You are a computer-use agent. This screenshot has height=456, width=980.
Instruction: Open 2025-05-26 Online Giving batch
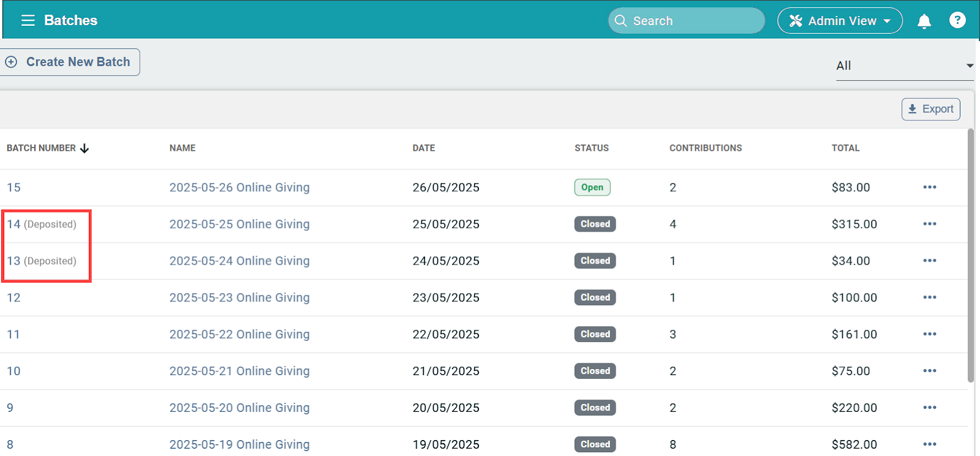pos(239,188)
